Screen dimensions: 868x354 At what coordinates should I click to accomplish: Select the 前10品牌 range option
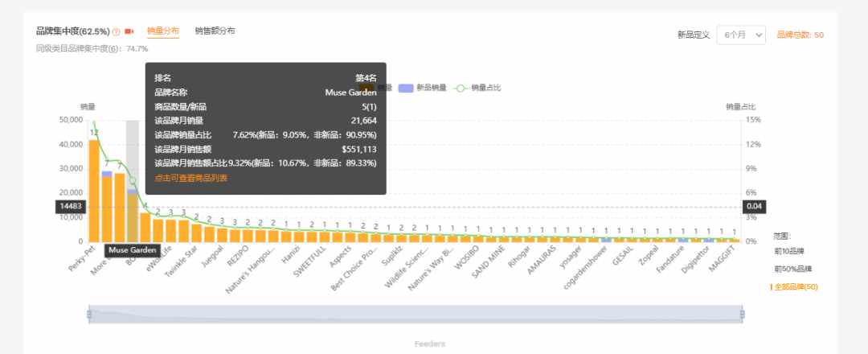click(789, 252)
